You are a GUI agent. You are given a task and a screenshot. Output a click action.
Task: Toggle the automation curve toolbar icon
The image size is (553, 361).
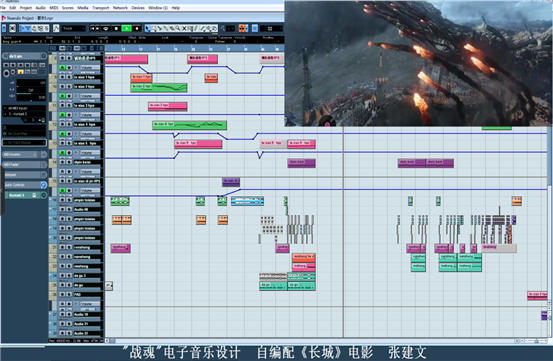coord(56,29)
